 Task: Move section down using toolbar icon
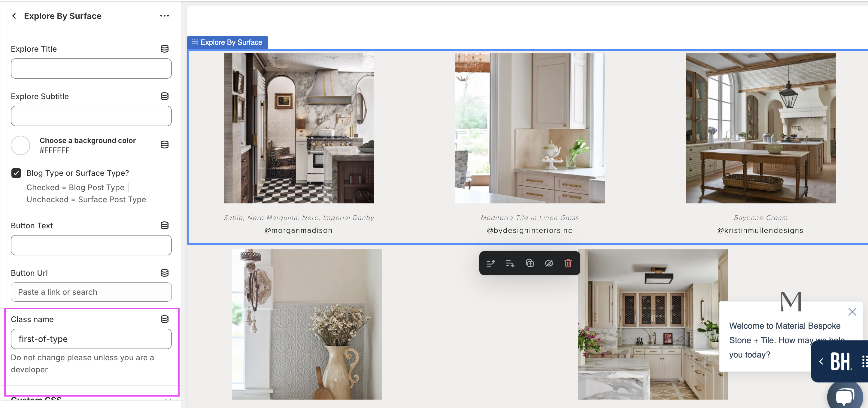(510, 263)
